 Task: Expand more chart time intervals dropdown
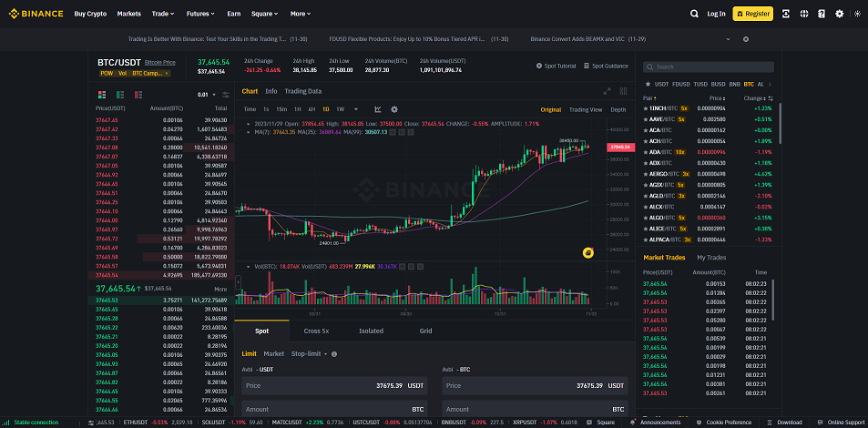click(356, 109)
